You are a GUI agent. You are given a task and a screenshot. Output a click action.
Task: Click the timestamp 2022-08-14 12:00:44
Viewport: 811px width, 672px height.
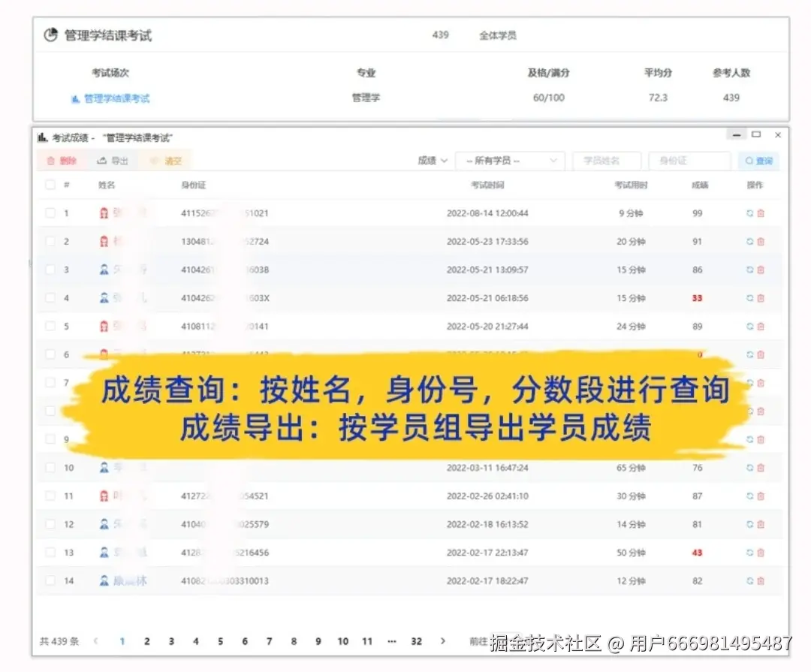click(487, 213)
